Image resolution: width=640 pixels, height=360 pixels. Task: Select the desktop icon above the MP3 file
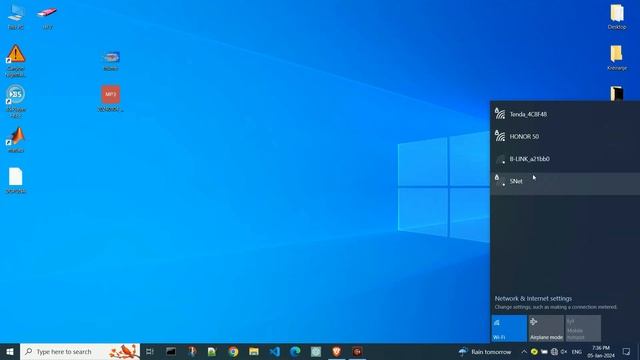pos(111,61)
